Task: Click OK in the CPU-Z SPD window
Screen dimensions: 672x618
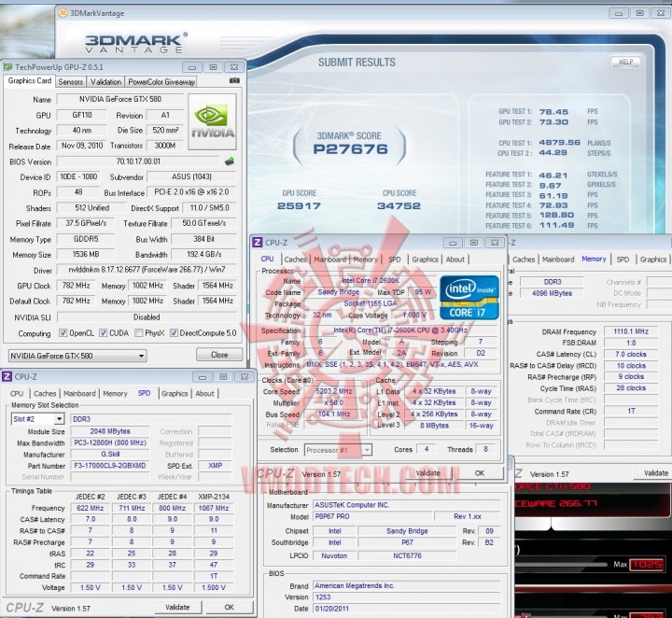Action: tap(230, 607)
